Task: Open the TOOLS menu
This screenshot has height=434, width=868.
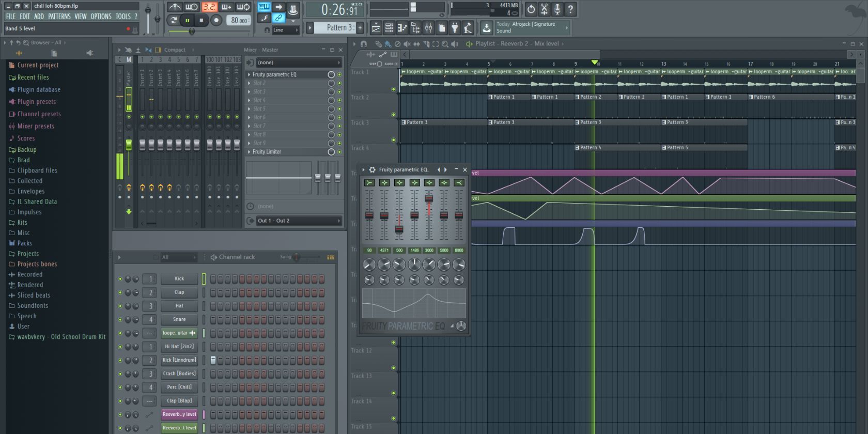Action: click(123, 17)
